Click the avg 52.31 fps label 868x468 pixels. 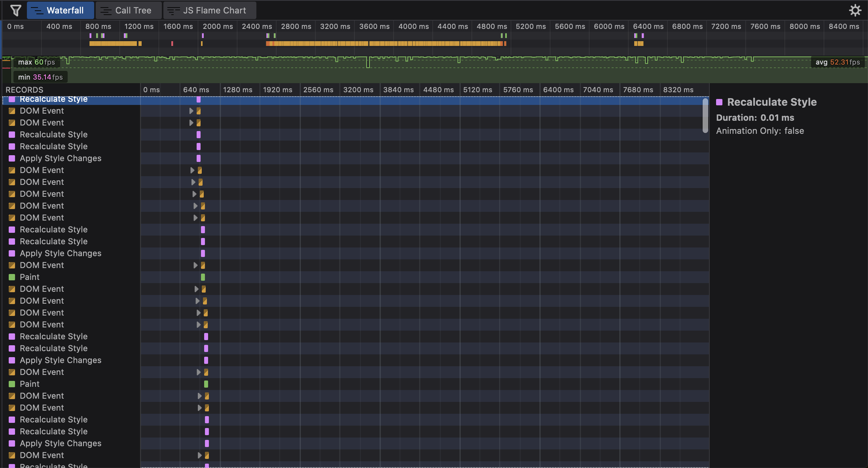(x=838, y=62)
